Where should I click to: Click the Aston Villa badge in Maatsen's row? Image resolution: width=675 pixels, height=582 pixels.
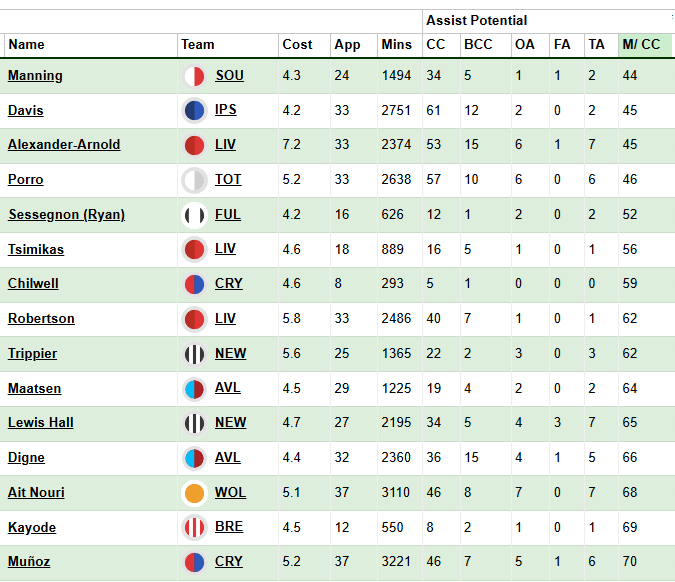[x=195, y=388]
